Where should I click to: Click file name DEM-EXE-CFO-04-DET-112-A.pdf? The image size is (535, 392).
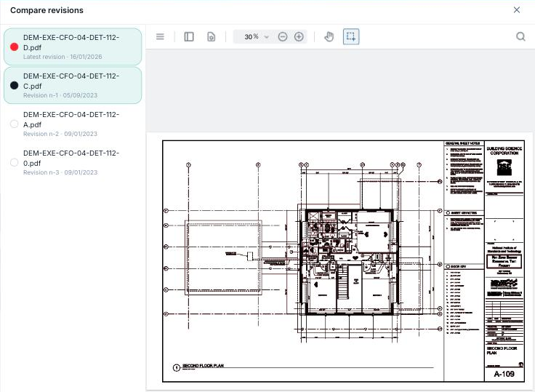pos(71,119)
